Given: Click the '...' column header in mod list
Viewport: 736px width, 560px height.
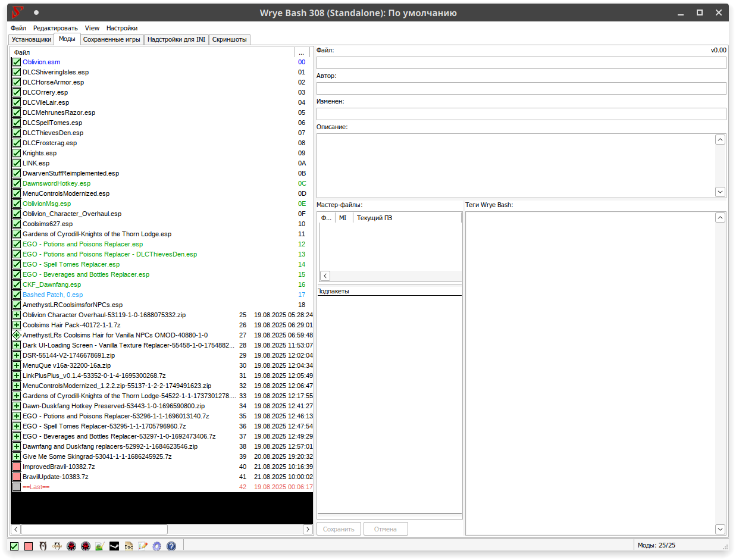Looking at the screenshot, I should pyautogui.click(x=302, y=52).
